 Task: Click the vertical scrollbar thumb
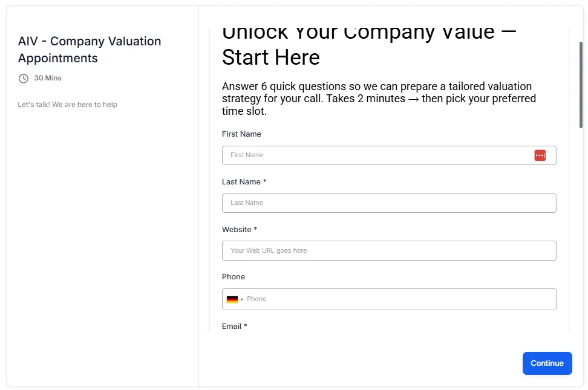pyautogui.click(x=581, y=85)
